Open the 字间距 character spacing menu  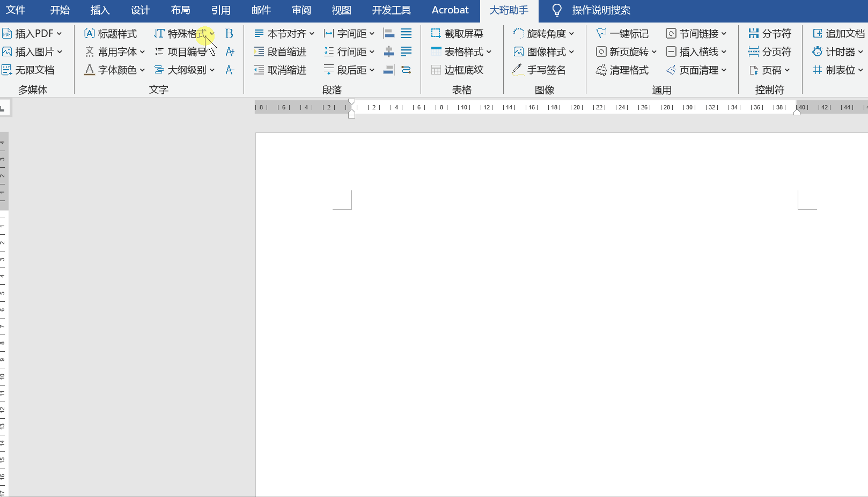coord(349,34)
